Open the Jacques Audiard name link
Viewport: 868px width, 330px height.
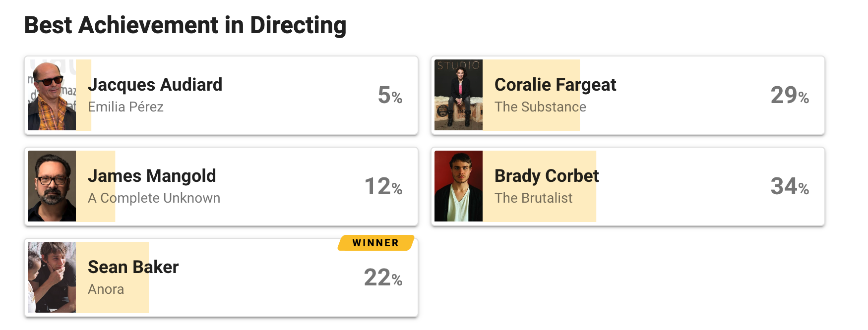point(155,85)
